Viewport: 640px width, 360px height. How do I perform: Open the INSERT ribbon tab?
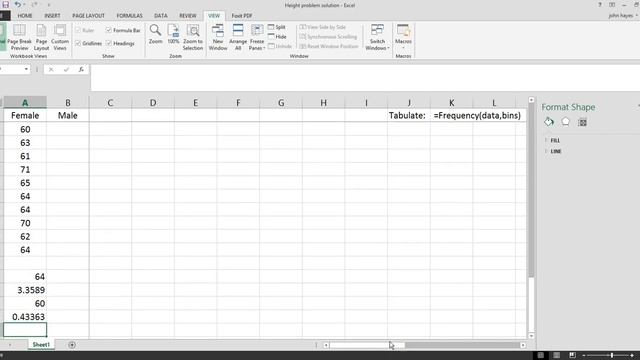(x=52, y=16)
